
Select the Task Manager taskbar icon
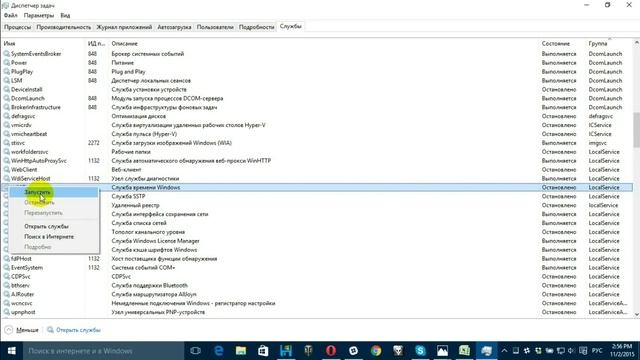coord(487,351)
